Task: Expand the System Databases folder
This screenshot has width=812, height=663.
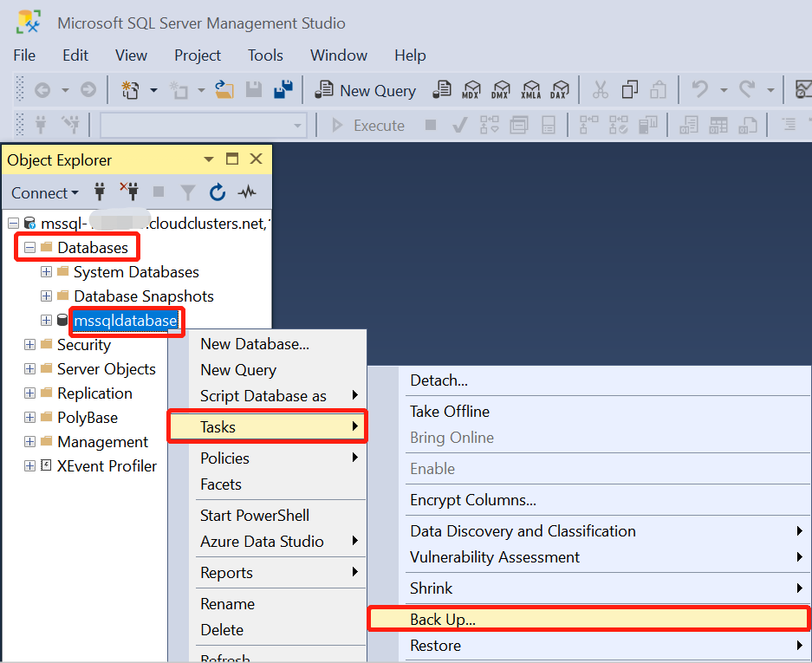Action: (x=47, y=272)
